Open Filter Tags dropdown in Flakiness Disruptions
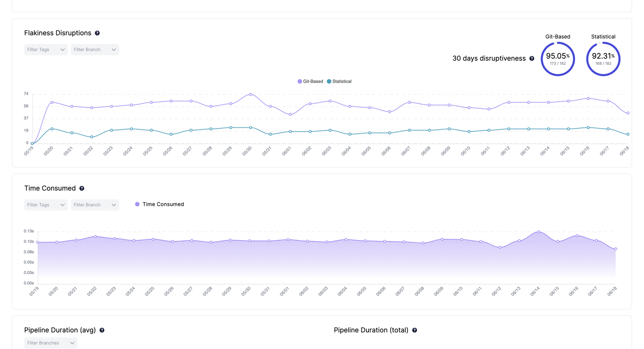Screen dimensions: 644x349 (46, 50)
